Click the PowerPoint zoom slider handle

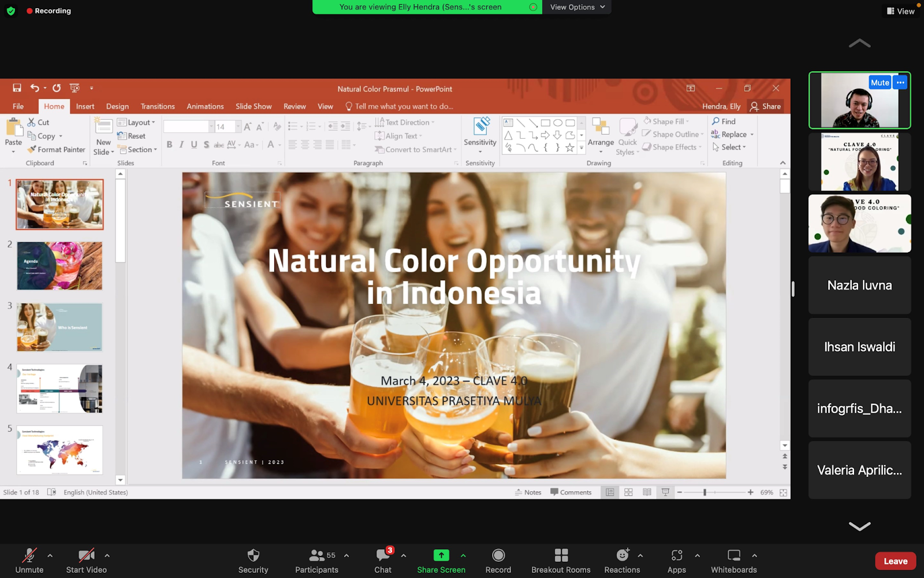(705, 492)
